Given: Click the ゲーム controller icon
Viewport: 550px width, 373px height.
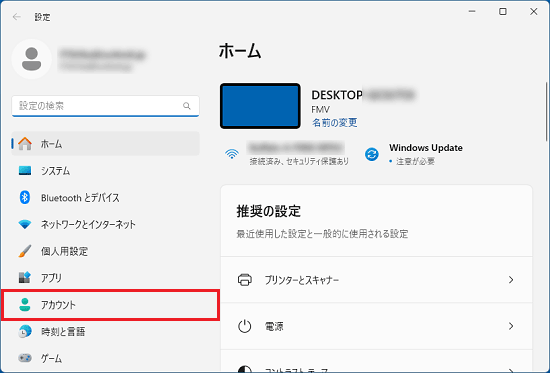Looking at the screenshot, I should (x=25, y=358).
